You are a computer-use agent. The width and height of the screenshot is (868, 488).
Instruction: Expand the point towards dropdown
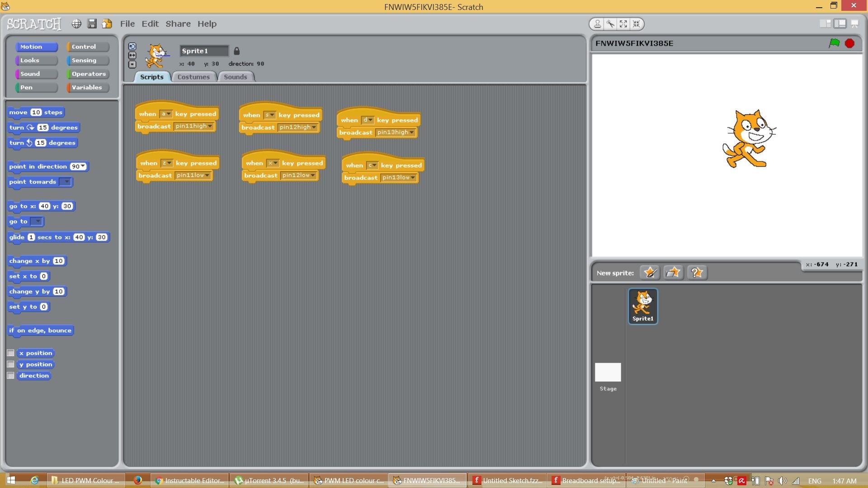[x=66, y=182]
